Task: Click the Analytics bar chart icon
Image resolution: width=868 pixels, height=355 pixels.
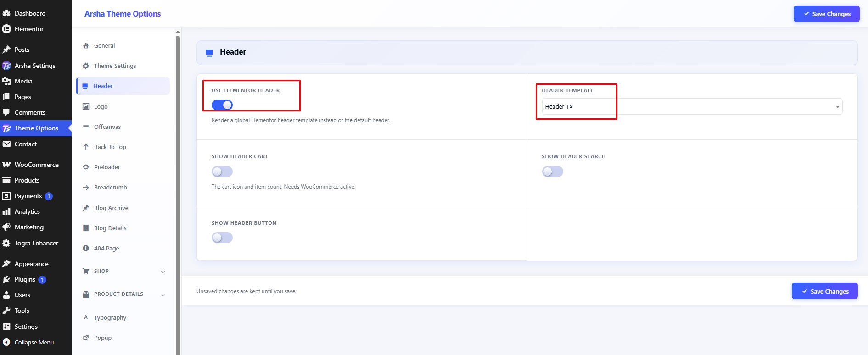Action: pos(6,211)
